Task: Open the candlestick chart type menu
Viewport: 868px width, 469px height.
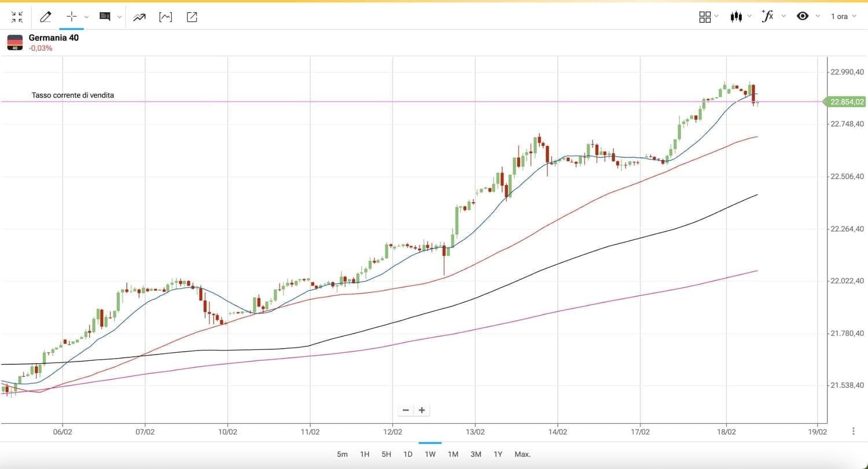Action: 736,17
